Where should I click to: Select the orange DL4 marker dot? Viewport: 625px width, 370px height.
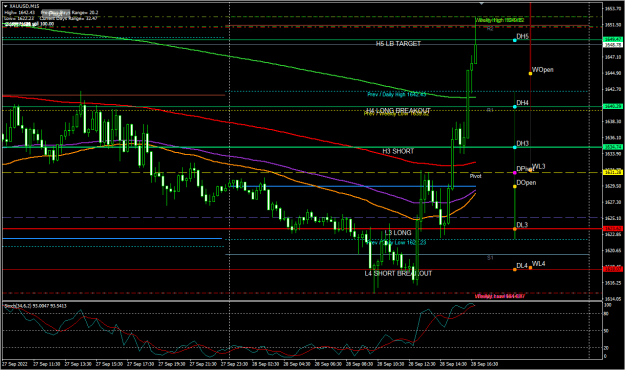515,270
